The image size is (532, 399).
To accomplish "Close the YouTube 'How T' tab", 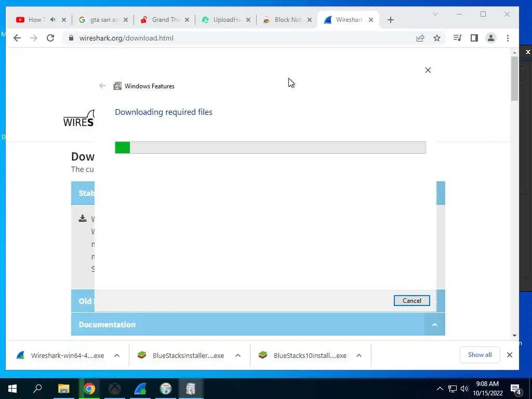I will pyautogui.click(x=64, y=20).
